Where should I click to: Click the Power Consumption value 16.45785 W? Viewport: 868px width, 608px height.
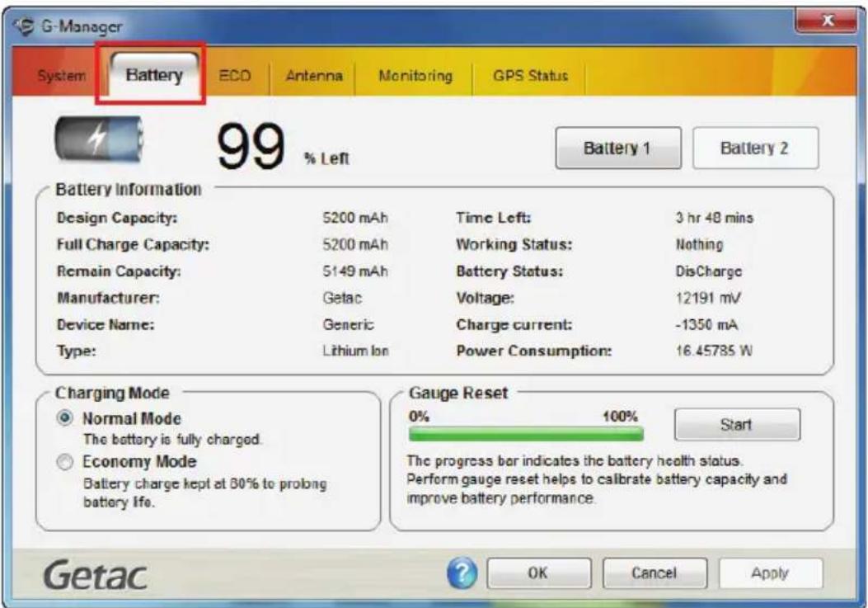714,351
